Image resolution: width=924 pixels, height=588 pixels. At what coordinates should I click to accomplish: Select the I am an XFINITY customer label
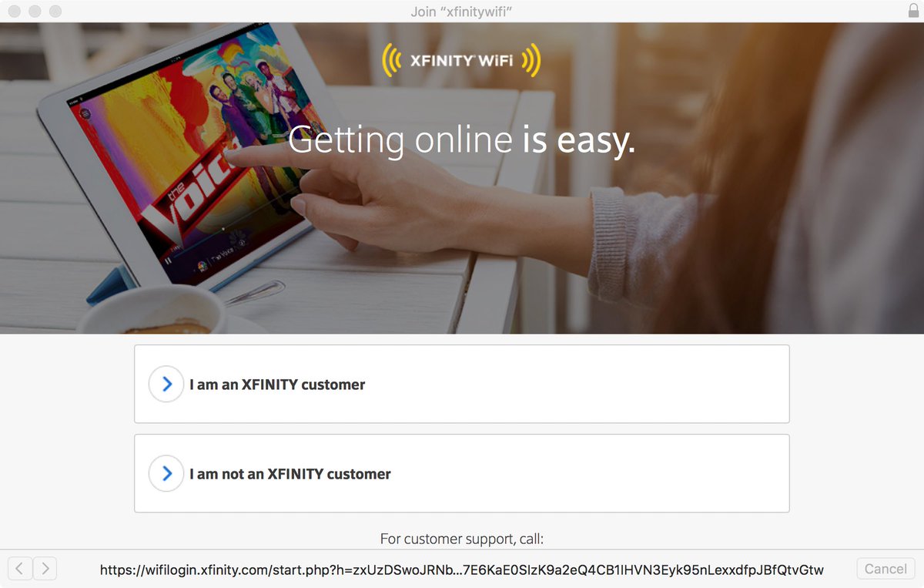click(277, 385)
